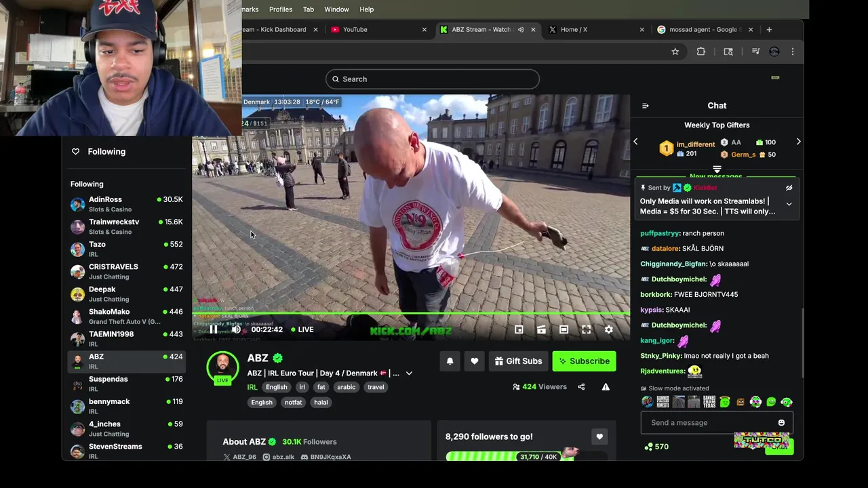The height and width of the screenshot is (488, 868).
Task: Follow ABZ with the heart button
Action: (x=475, y=361)
